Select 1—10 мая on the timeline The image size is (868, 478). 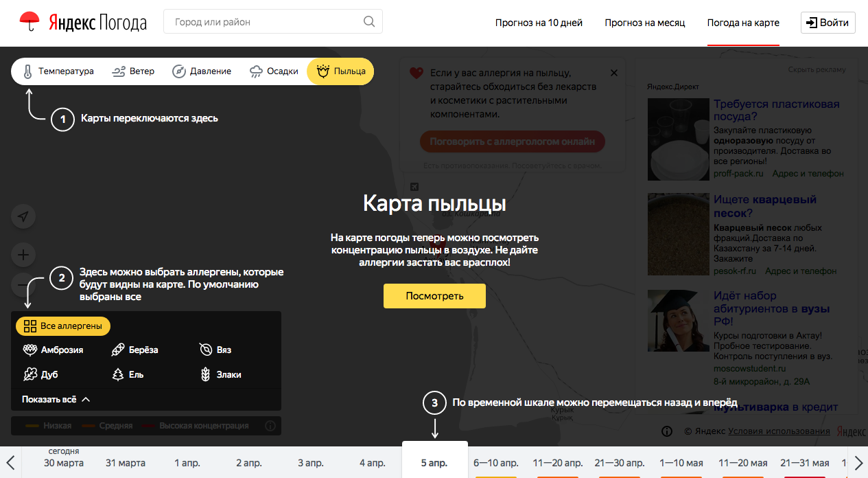click(681, 462)
